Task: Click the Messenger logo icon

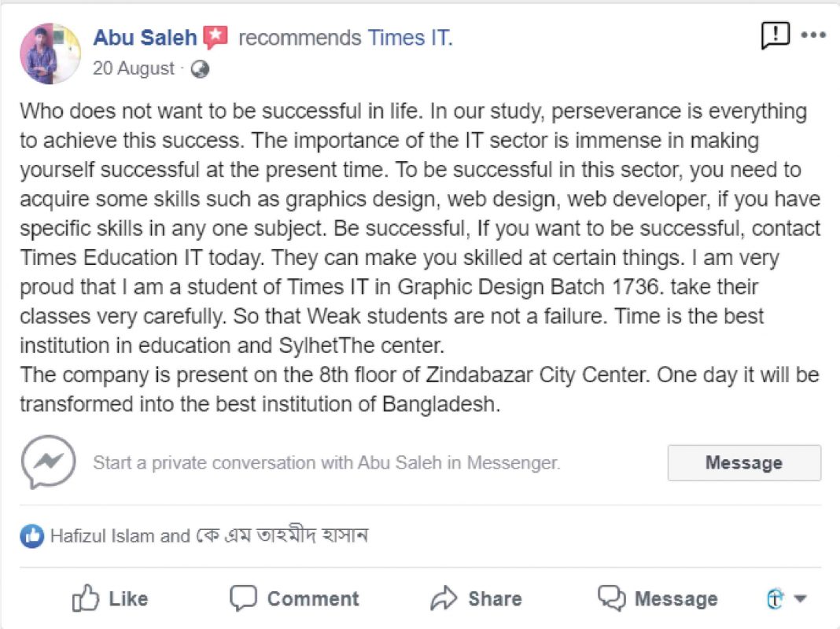Action: 49,462
